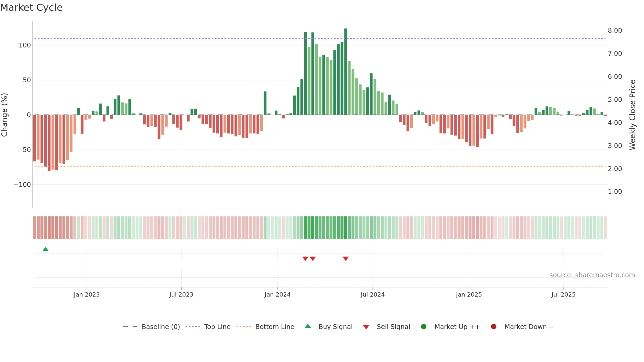Click the Jan 2024 axis label
Screen dimensions: 644x362
tap(277, 294)
